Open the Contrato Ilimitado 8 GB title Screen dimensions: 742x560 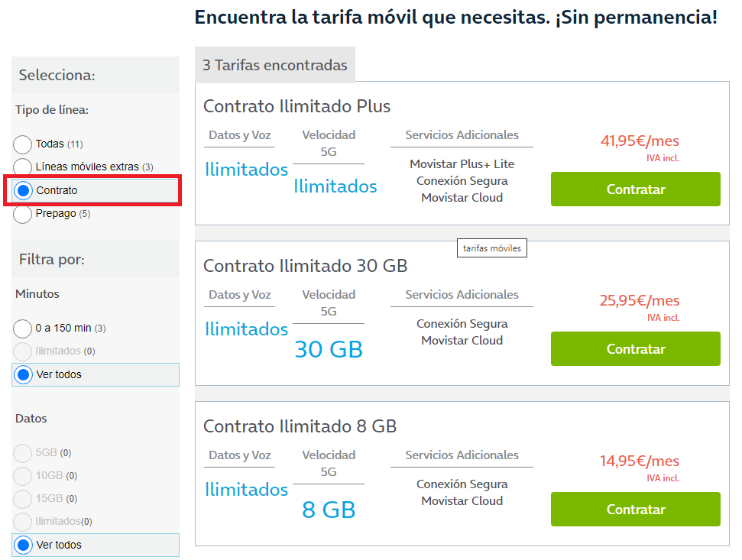tap(300, 426)
